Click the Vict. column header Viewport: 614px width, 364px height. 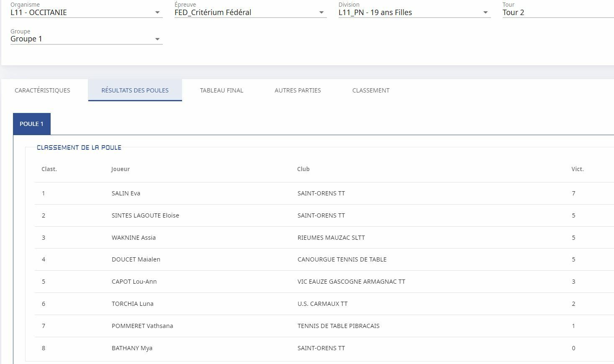coord(577,169)
